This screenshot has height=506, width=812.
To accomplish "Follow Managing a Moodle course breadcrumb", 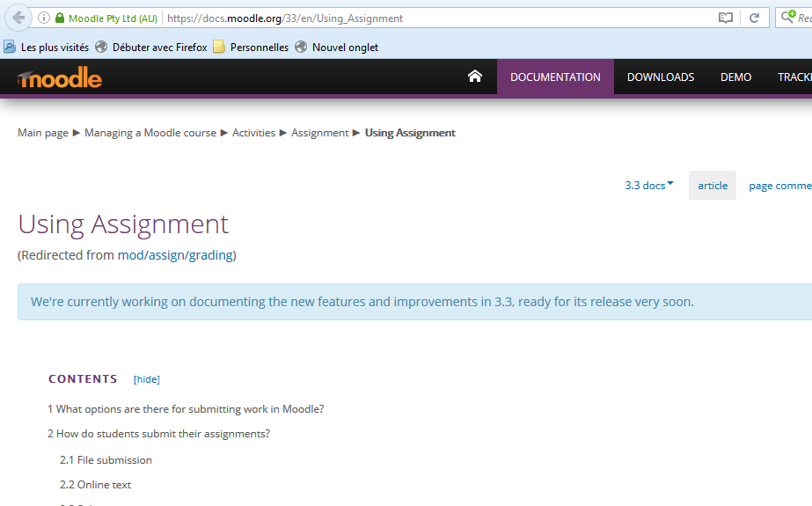I will click(x=150, y=133).
